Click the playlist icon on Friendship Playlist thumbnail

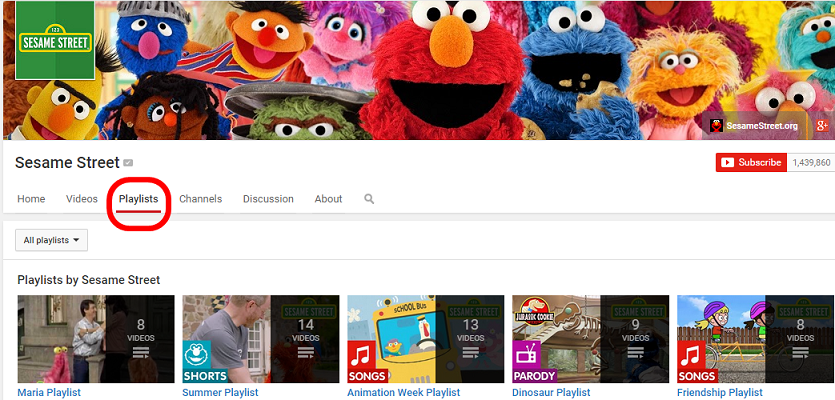(x=800, y=353)
